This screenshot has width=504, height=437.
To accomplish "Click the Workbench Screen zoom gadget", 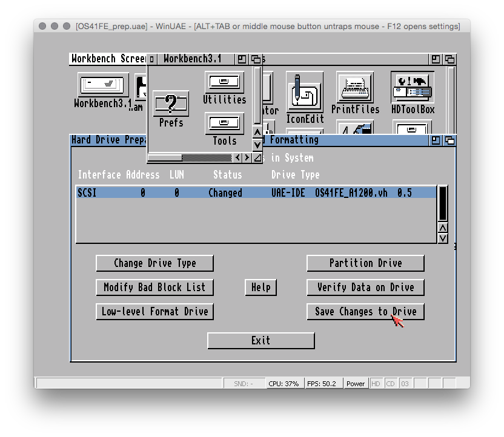I will point(436,59).
